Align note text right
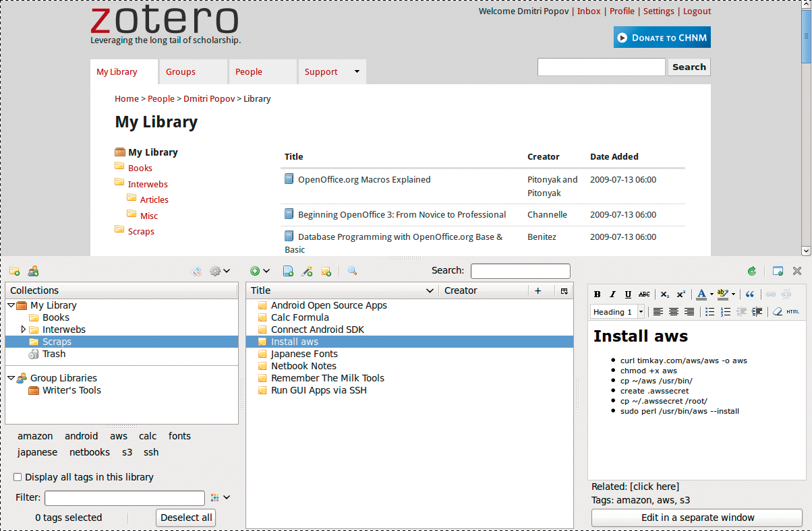The width and height of the screenshot is (812, 531). [x=689, y=311]
